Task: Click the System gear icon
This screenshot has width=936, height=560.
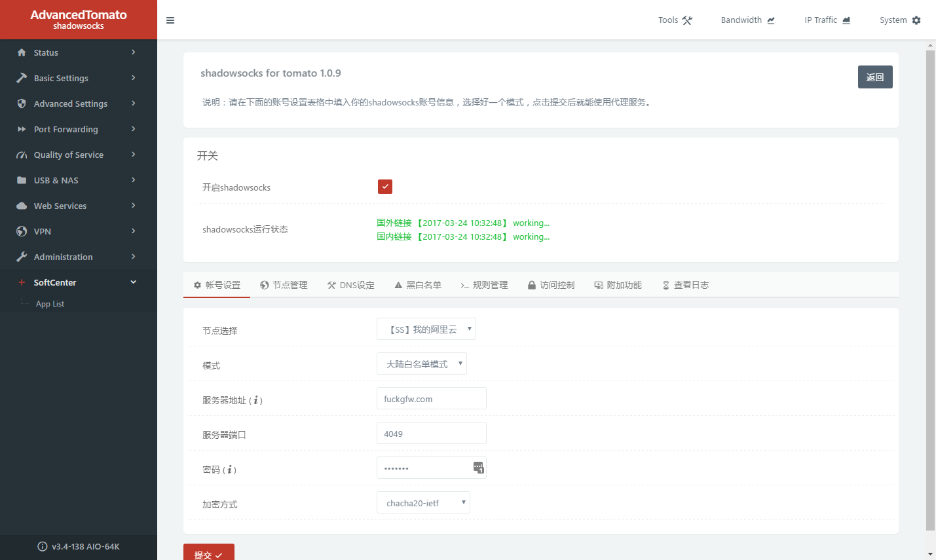Action: [916, 20]
